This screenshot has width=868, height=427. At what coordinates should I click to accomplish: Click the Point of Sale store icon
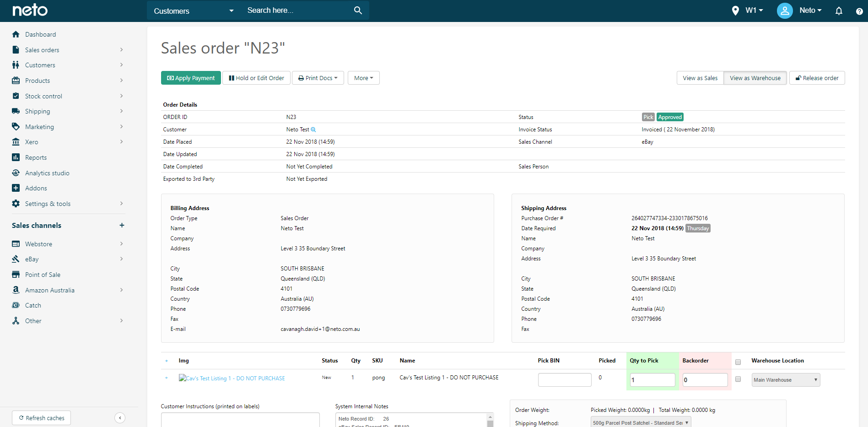(16, 275)
